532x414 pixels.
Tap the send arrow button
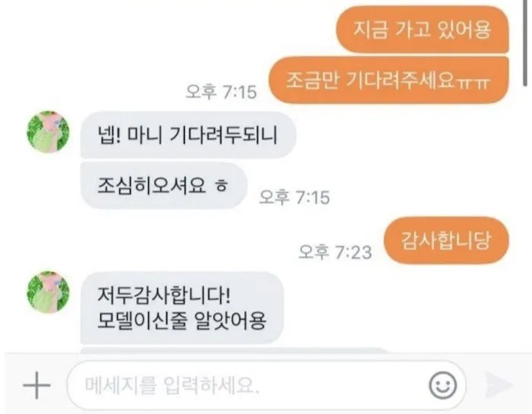498,385
